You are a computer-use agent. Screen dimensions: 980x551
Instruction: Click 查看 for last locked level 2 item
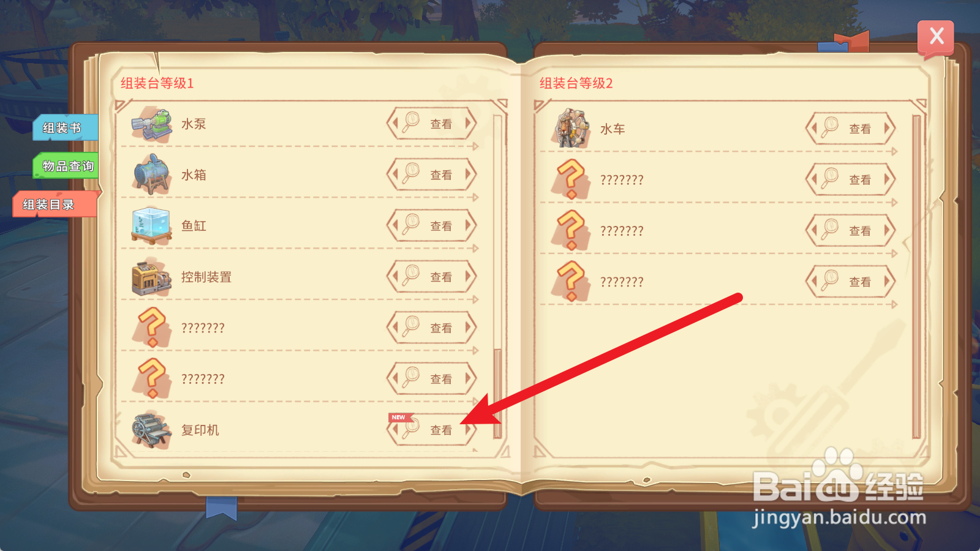pos(850,282)
